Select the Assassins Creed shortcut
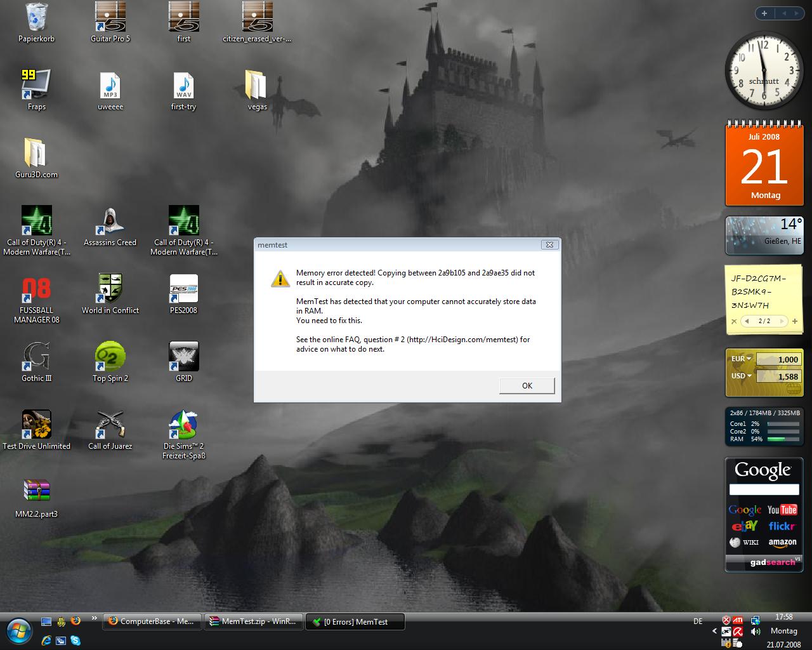The image size is (812, 650). pyautogui.click(x=110, y=226)
